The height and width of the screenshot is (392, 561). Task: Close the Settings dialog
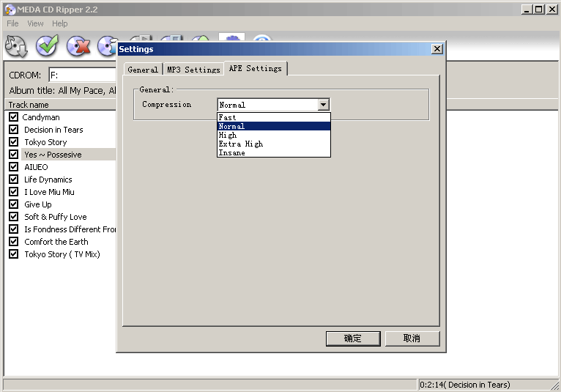(436, 49)
